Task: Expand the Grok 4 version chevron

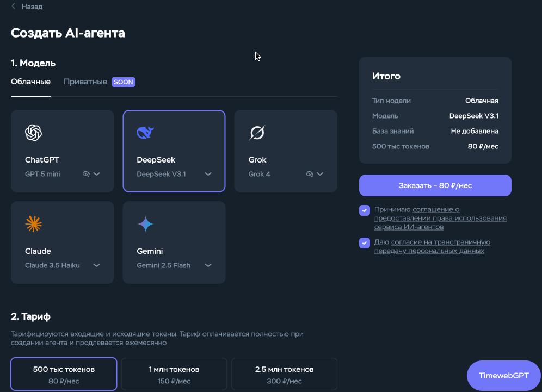Action: click(320, 174)
